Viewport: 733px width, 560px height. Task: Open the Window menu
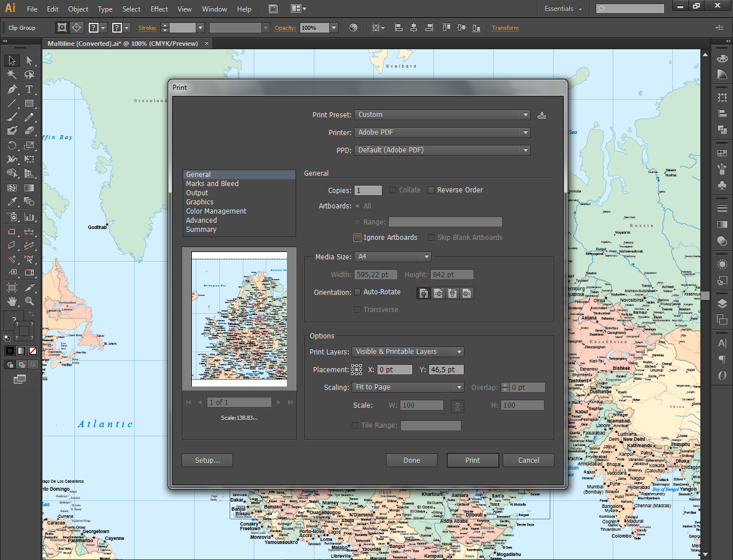[x=214, y=9]
